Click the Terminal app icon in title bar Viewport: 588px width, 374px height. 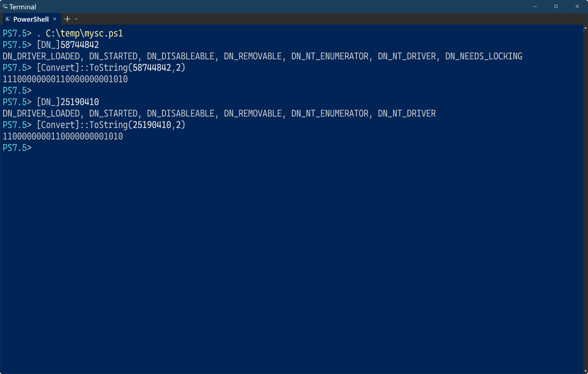click(5, 6)
